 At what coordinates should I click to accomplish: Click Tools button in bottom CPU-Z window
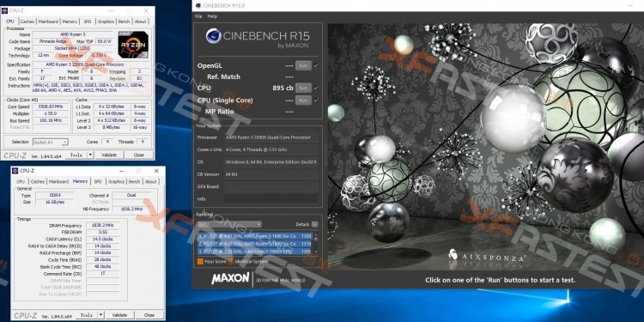tap(87, 315)
